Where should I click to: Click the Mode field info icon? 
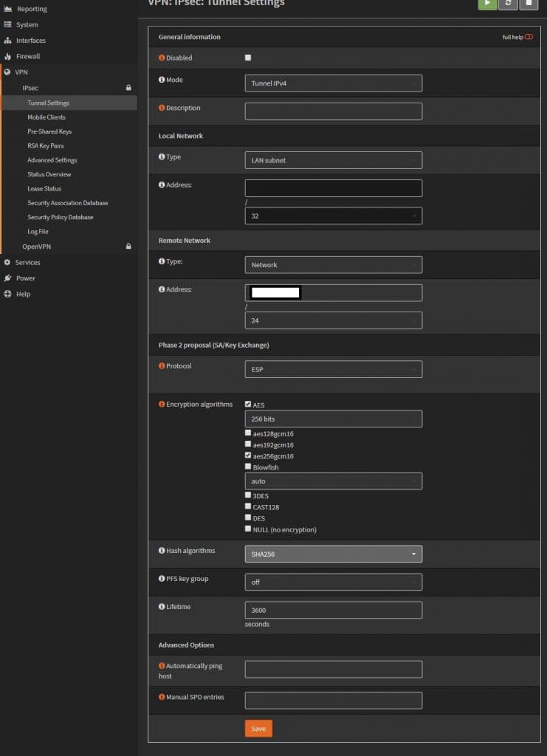162,80
